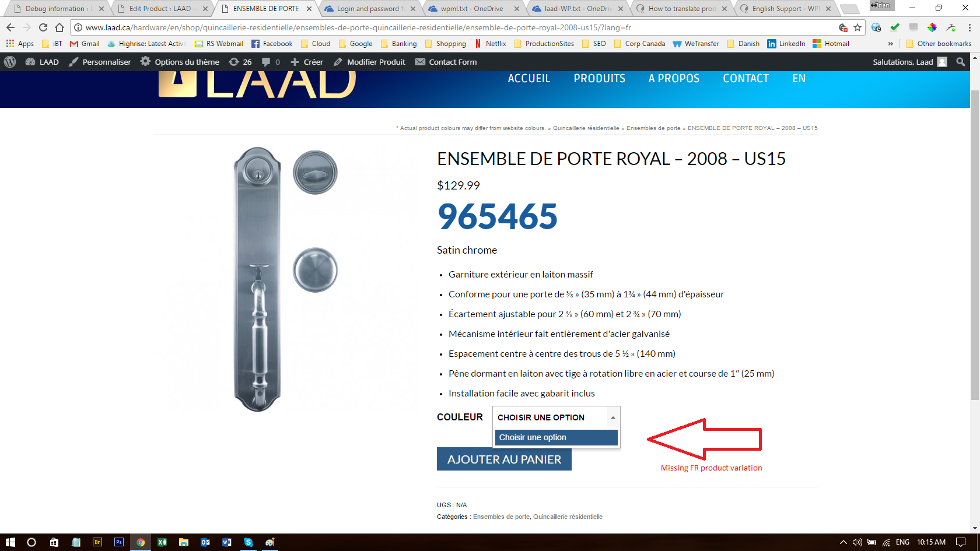Go to browser home icon
The height and width of the screenshot is (551, 980).
click(60, 27)
